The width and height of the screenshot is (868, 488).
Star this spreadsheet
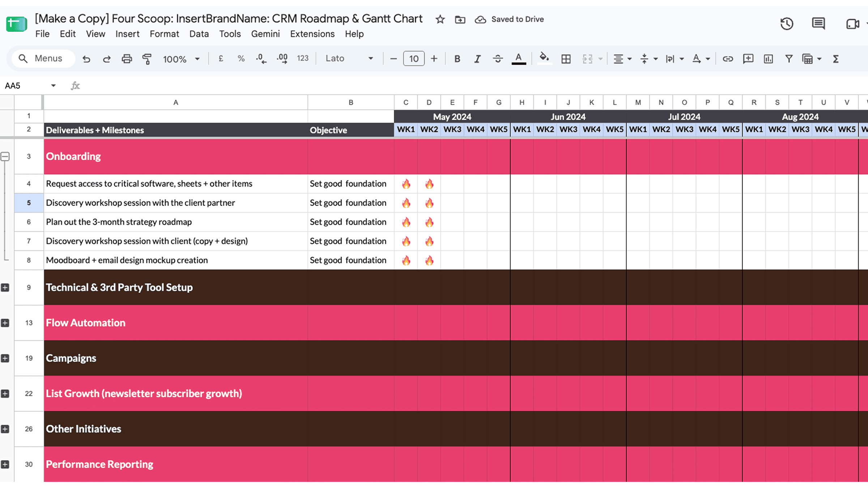(440, 19)
